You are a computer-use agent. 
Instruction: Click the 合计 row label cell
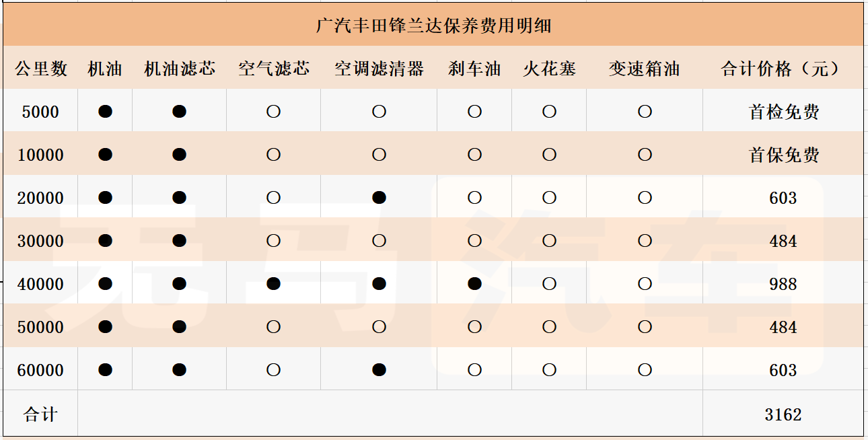pos(41,414)
